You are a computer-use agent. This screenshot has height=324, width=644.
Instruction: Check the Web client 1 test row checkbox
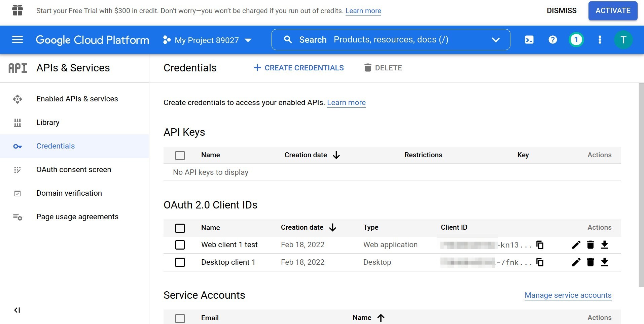click(x=180, y=245)
